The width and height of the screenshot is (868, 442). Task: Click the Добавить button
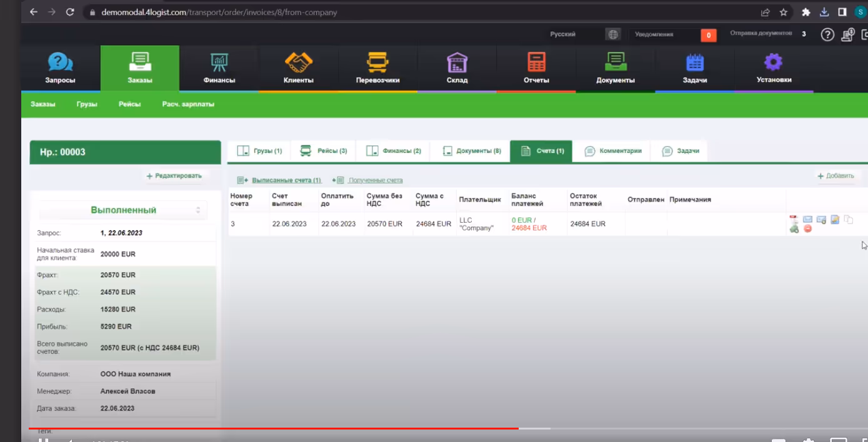tap(836, 176)
